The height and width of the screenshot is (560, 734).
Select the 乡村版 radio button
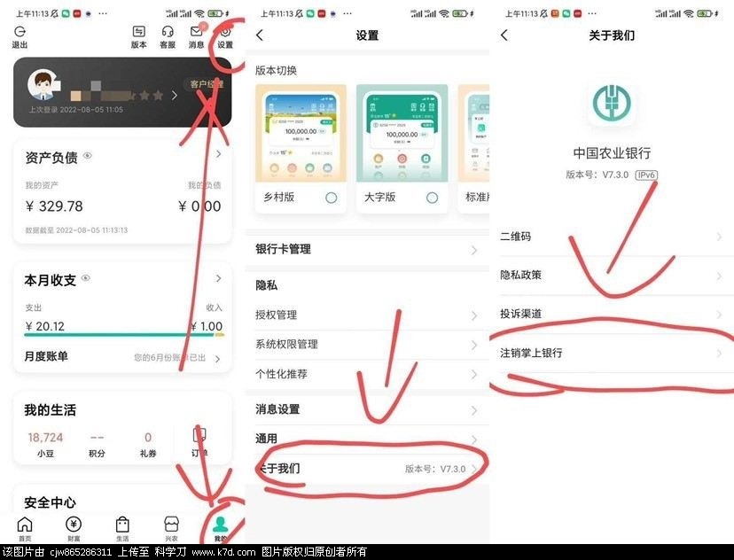click(331, 198)
